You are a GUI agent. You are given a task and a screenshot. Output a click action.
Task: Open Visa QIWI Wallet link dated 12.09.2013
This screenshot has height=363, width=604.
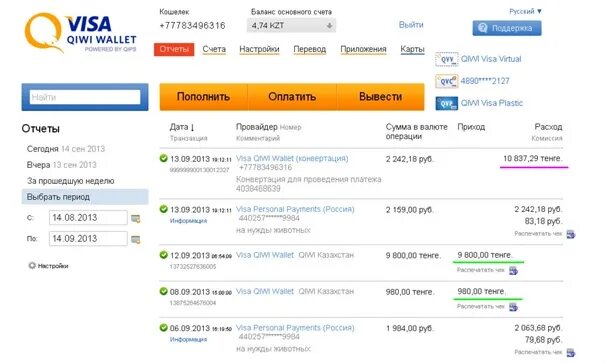[265, 255]
